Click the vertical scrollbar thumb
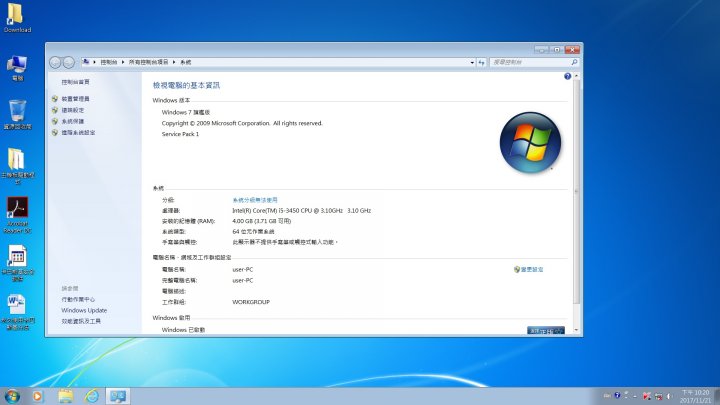 coord(576,192)
